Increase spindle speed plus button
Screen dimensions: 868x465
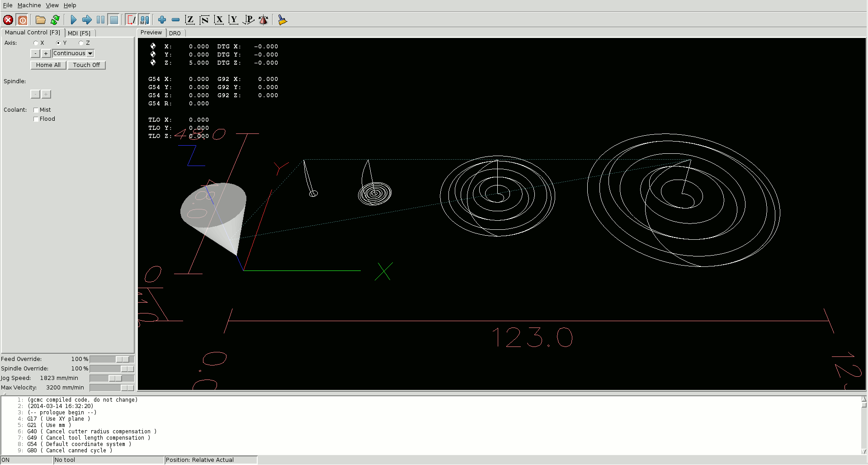(x=46, y=94)
